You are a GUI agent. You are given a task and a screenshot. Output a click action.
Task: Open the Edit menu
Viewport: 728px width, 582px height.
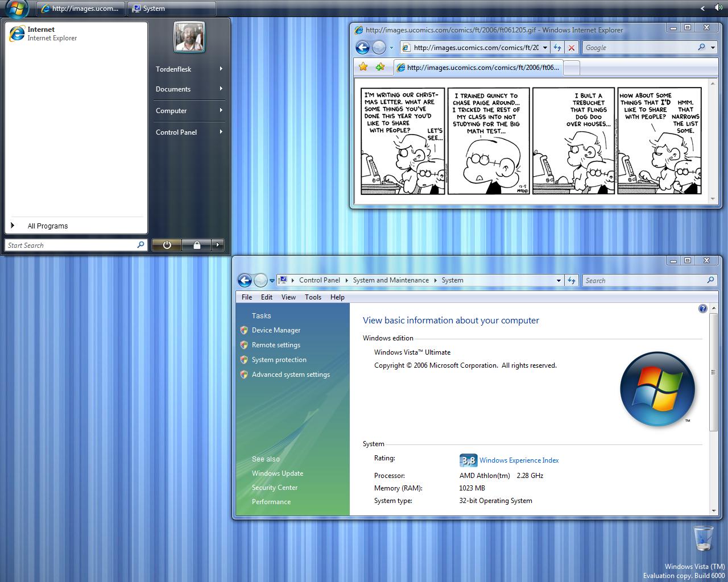(267, 297)
